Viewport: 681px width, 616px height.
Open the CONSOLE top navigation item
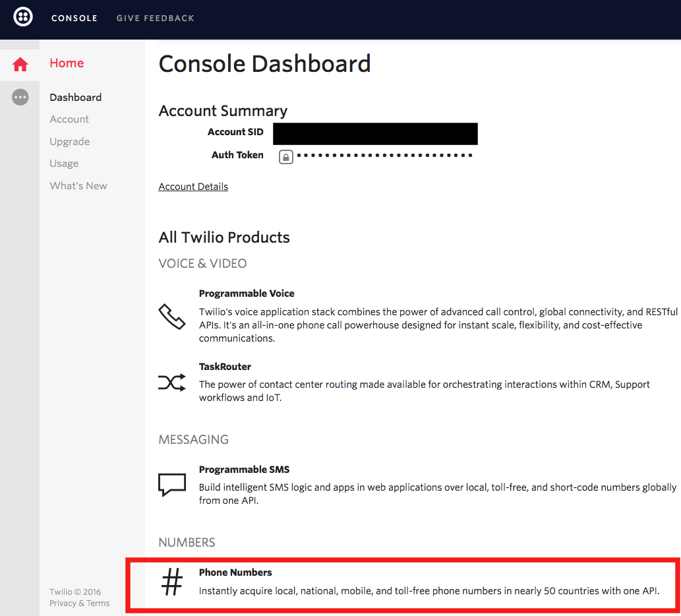coord(74,18)
